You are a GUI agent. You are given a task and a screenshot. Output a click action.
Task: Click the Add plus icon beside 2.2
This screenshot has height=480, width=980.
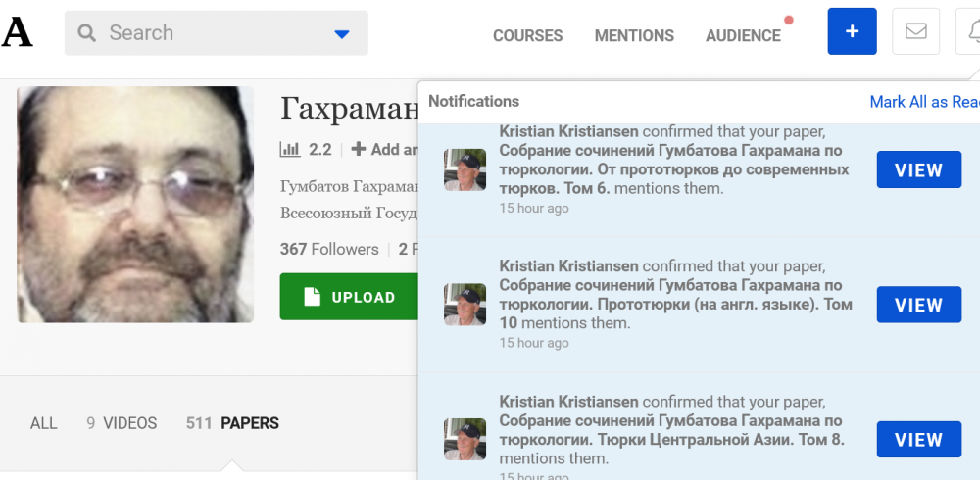[x=358, y=149]
